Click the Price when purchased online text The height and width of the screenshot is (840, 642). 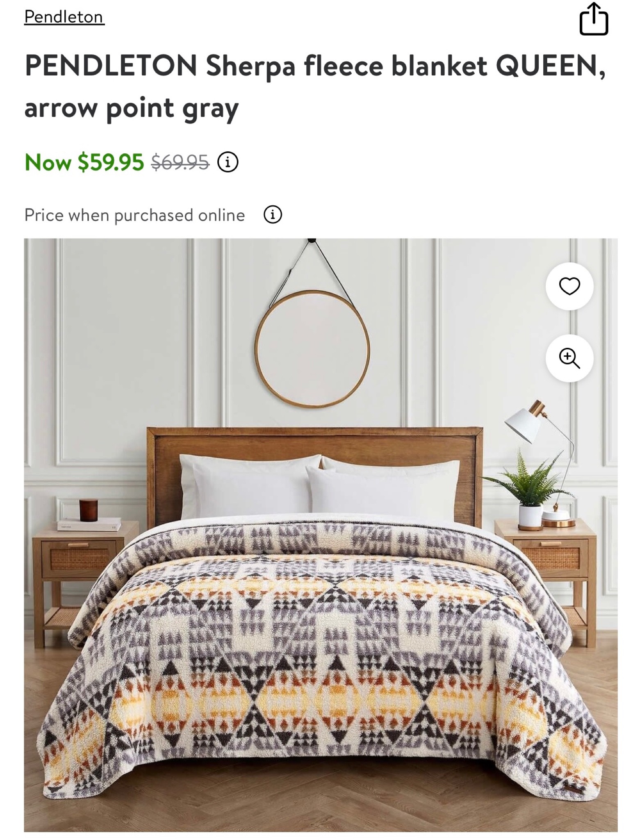click(134, 215)
